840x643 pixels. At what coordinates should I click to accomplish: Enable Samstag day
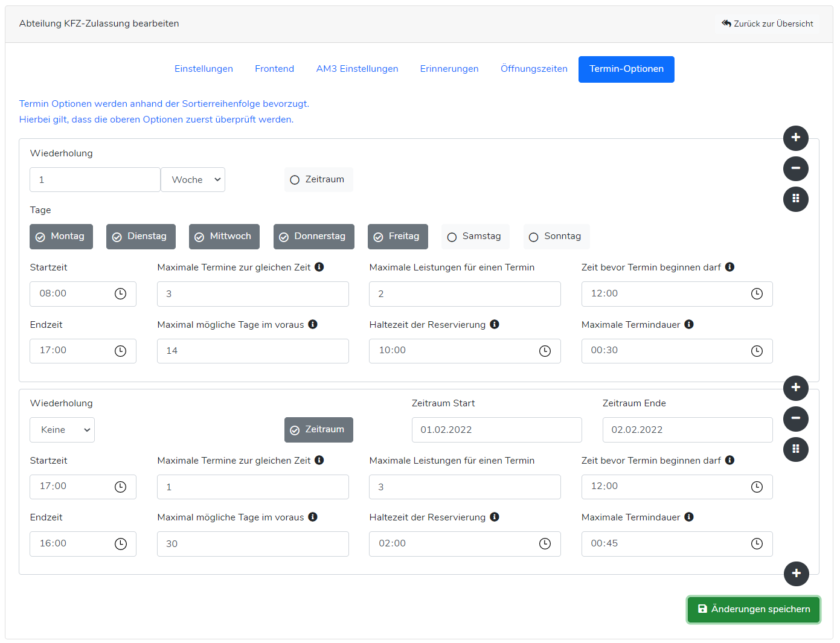475,237
